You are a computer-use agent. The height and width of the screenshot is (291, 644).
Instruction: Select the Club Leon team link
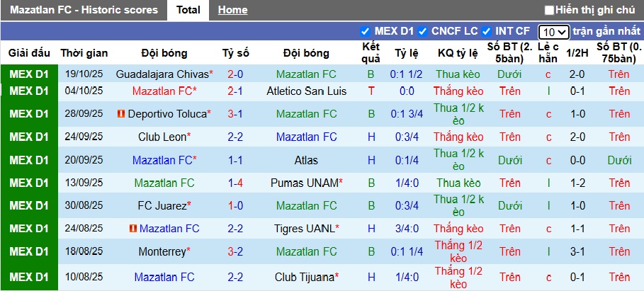coord(162,137)
